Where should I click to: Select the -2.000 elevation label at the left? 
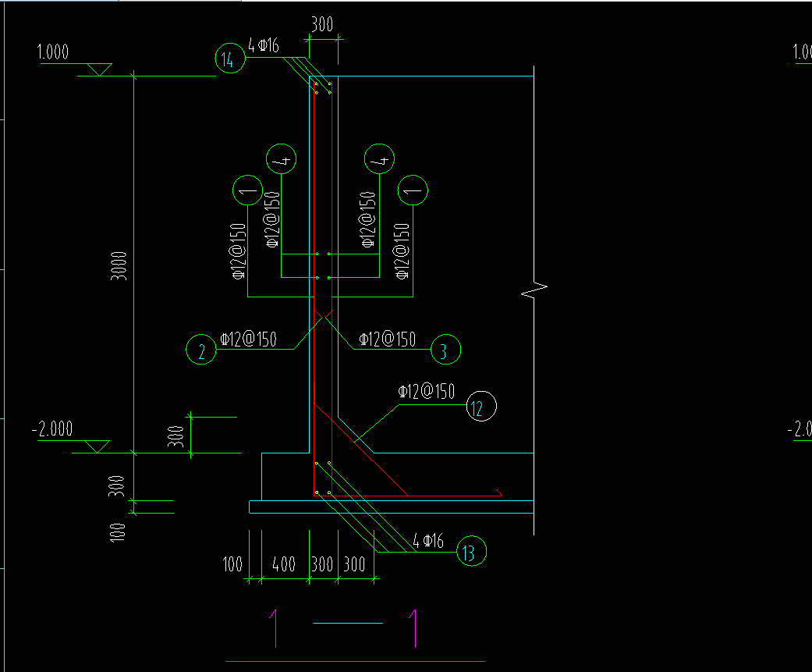click(x=52, y=429)
